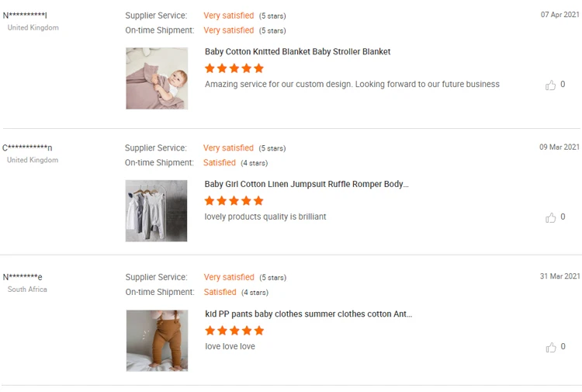Viewport: 582px width, 392px height.
Task: Click the 31 Mar 2021 review date
Action: point(559,276)
